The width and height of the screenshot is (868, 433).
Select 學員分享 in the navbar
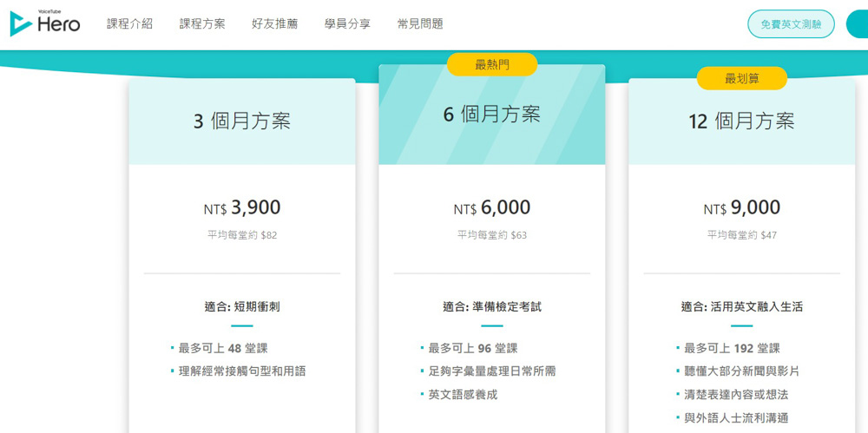coord(347,24)
